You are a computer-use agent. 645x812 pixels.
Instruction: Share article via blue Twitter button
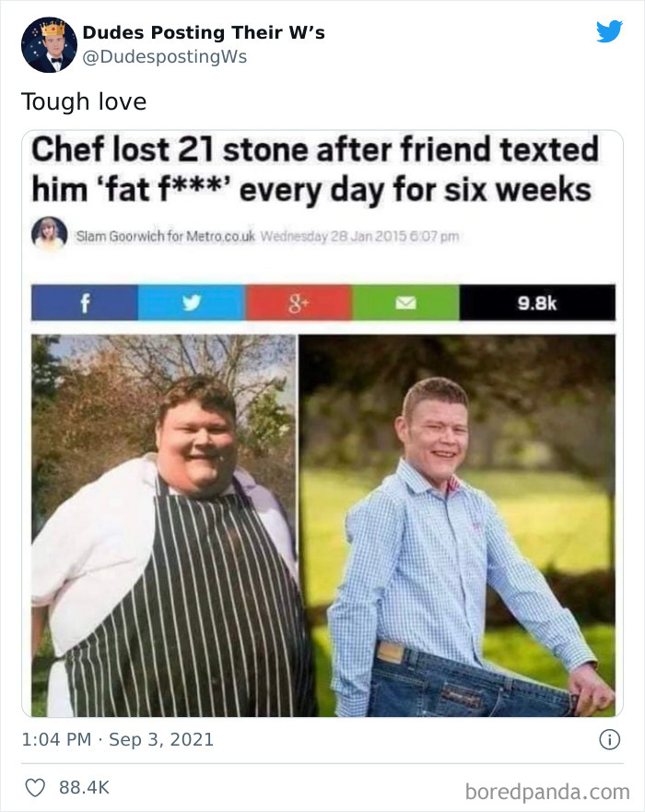pos(192,302)
